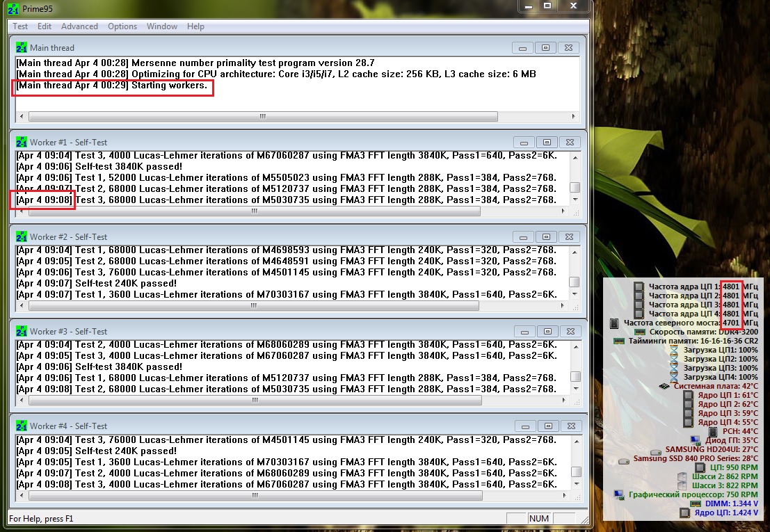Click the Main thread window icon
This screenshot has height=532, width=770.
[22, 48]
